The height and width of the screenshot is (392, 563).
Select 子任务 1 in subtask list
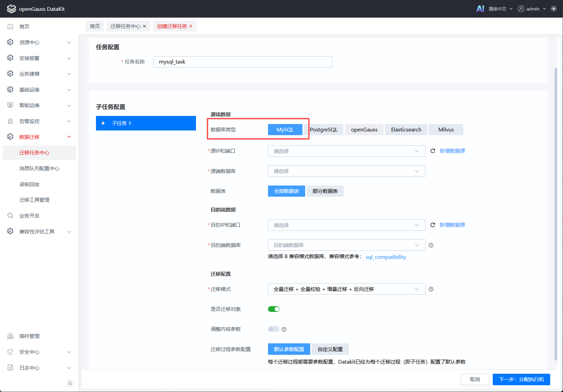tap(146, 123)
